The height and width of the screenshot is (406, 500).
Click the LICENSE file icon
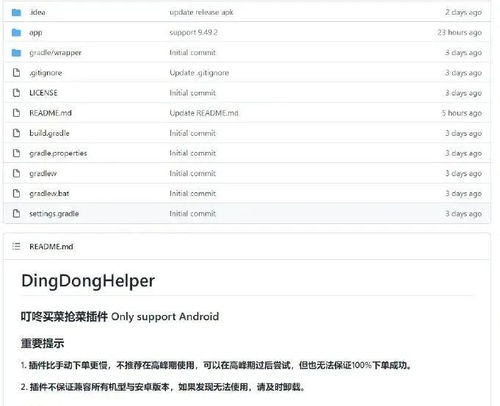[x=16, y=93]
